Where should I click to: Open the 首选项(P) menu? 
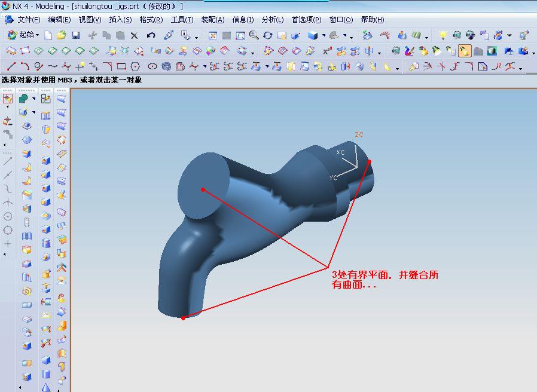click(x=306, y=20)
